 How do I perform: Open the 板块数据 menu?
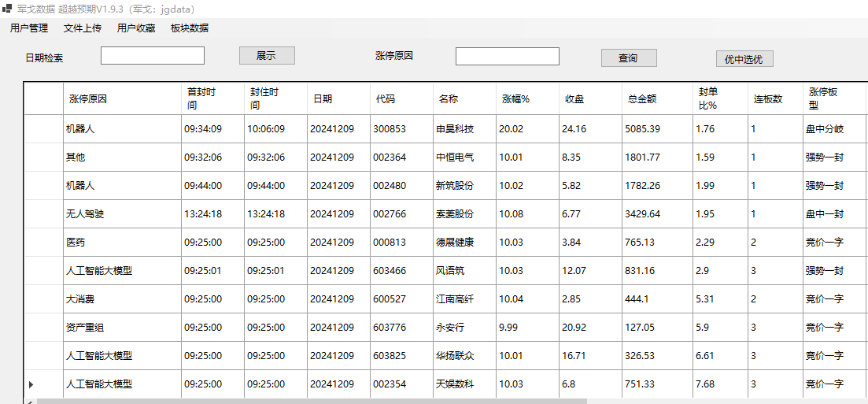pyautogui.click(x=190, y=28)
